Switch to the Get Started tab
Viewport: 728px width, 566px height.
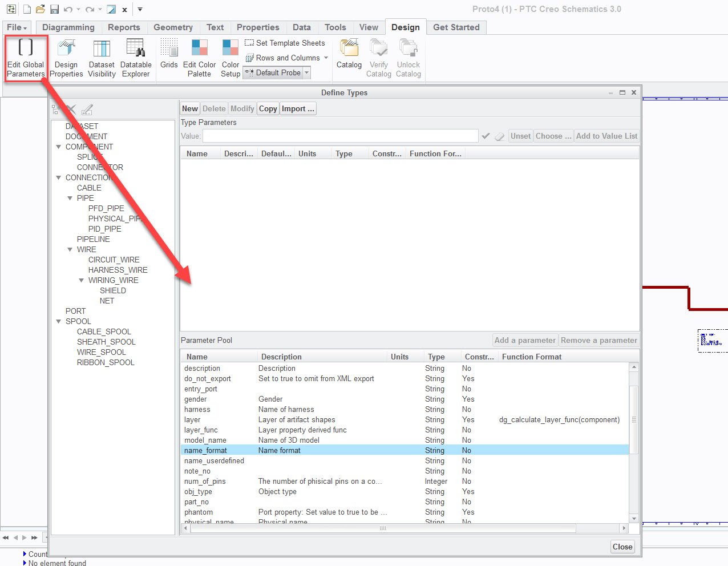pyautogui.click(x=456, y=27)
